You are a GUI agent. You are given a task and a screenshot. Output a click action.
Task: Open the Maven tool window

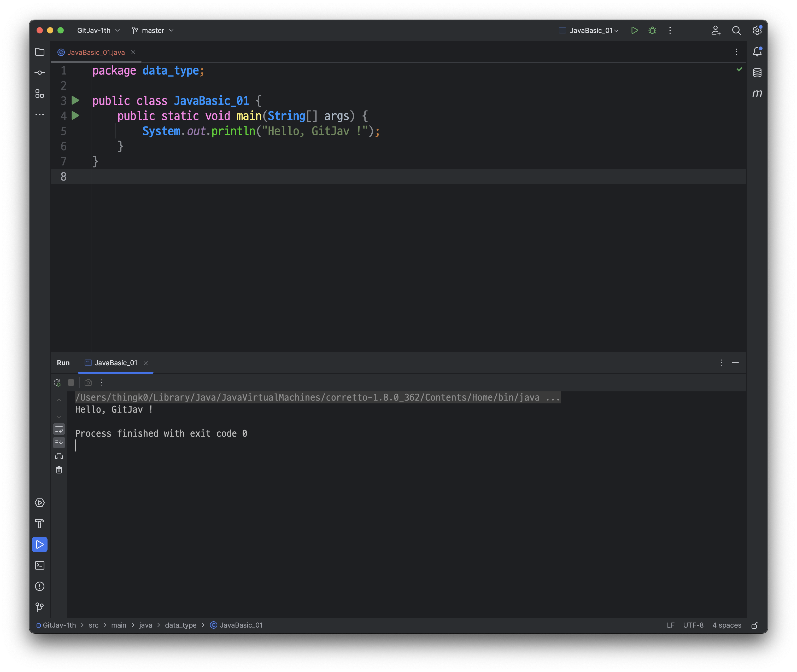[x=757, y=93]
